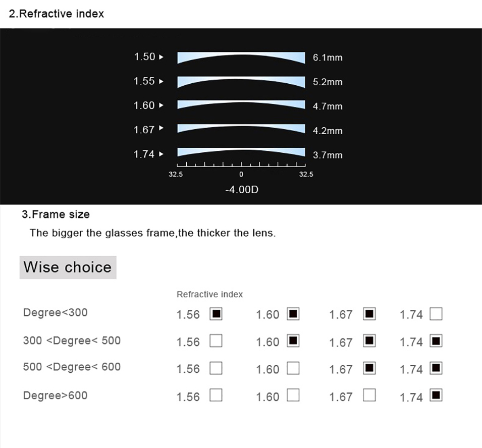This screenshot has width=482, height=448.
Task: Select the 1.50 lens cross-section image
Action: click(241, 58)
